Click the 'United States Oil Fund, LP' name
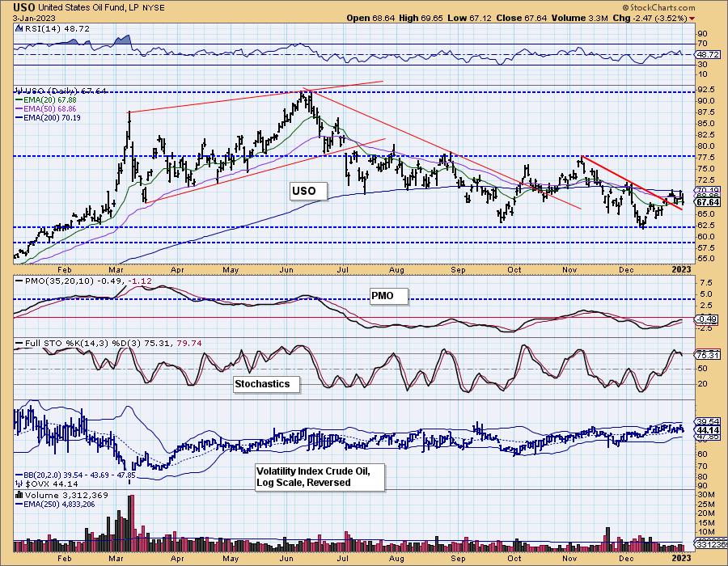The height and width of the screenshot is (566, 728). 87,7
